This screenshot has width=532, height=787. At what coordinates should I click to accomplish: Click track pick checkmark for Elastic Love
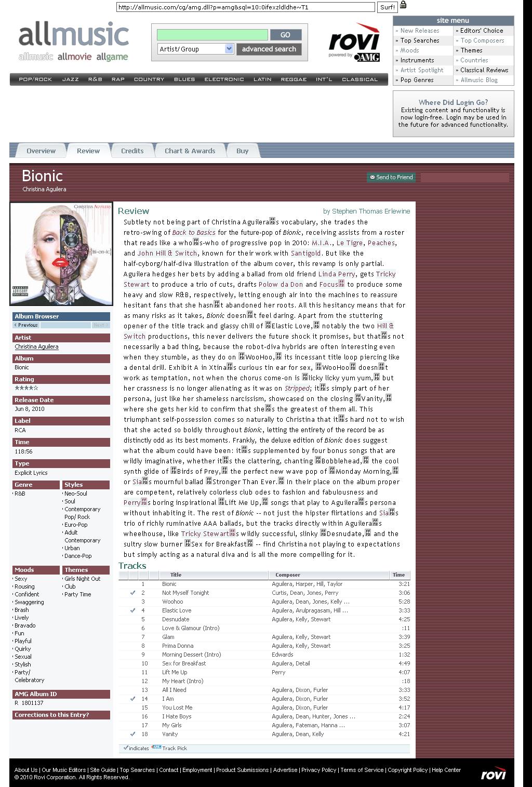tap(133, 610)
